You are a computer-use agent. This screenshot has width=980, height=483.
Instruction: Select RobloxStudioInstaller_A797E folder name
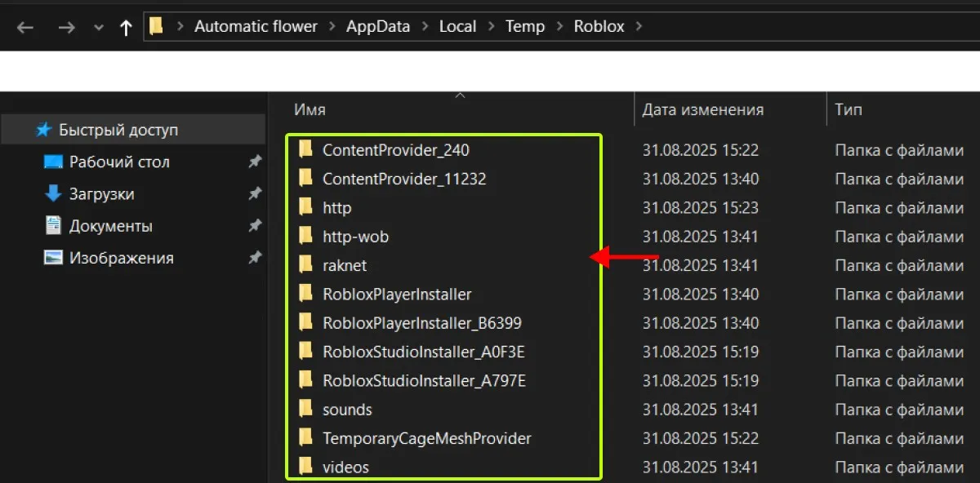(x=424, y=380)
